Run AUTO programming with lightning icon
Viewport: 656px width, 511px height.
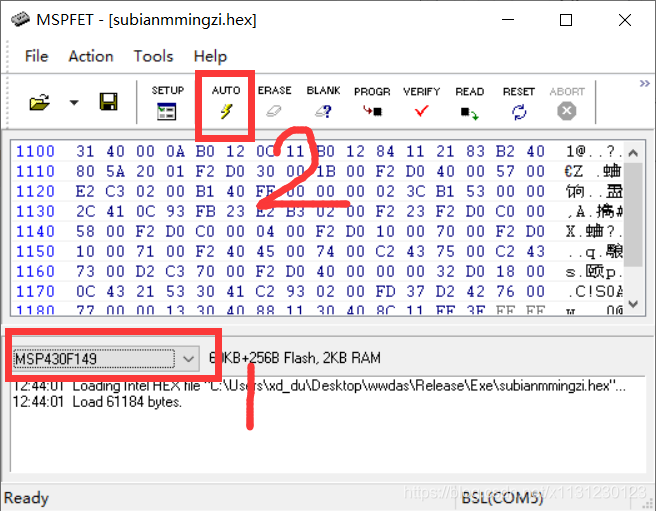pos(226,103)
